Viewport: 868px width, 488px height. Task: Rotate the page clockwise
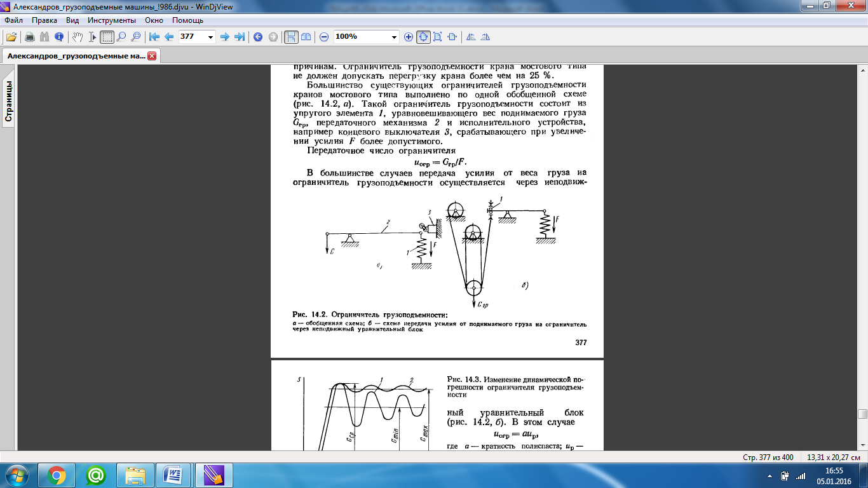tap(485, 37)
